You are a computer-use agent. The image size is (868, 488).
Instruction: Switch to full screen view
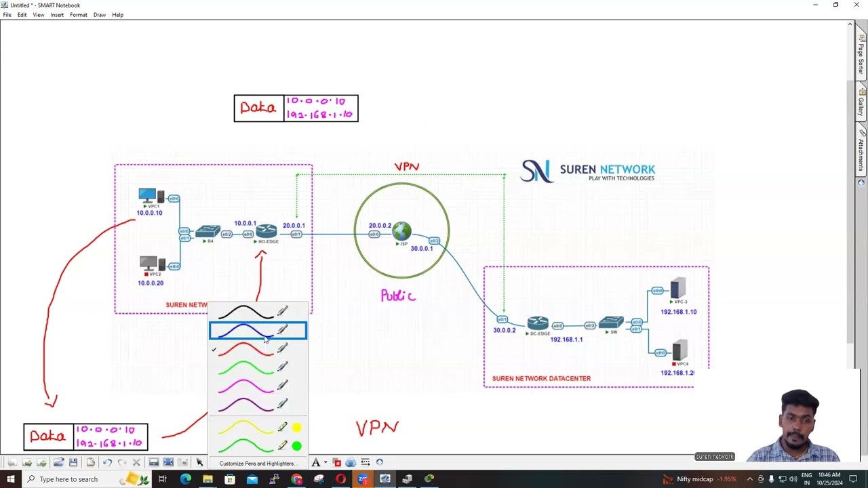(168, 462)
